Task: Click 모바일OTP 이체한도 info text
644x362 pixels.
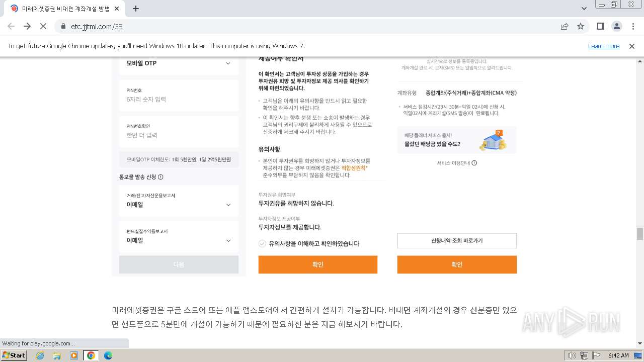Action: (x=179, y=159)
